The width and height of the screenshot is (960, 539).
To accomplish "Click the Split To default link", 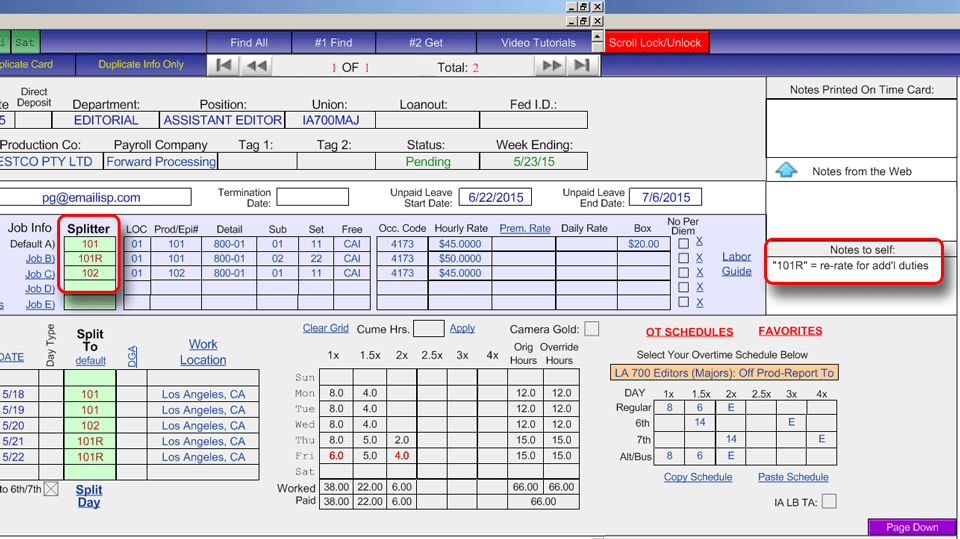I will [90, 360].
